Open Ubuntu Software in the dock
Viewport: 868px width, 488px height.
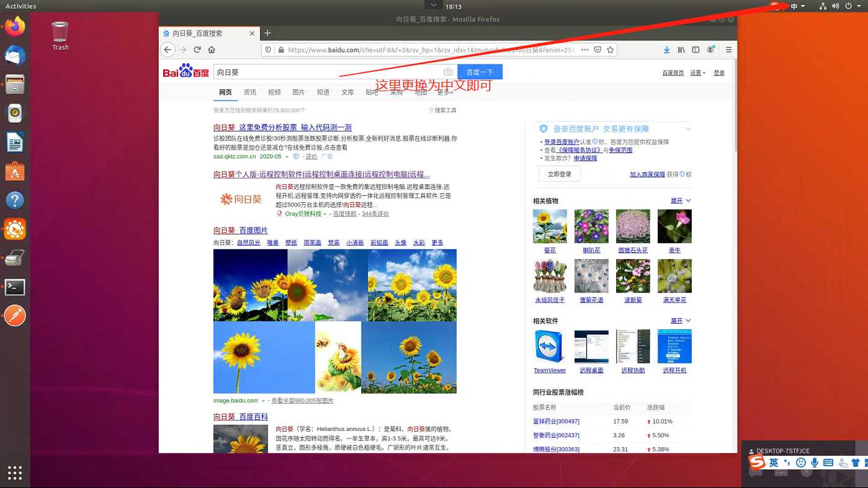click(x=15, y=171)
